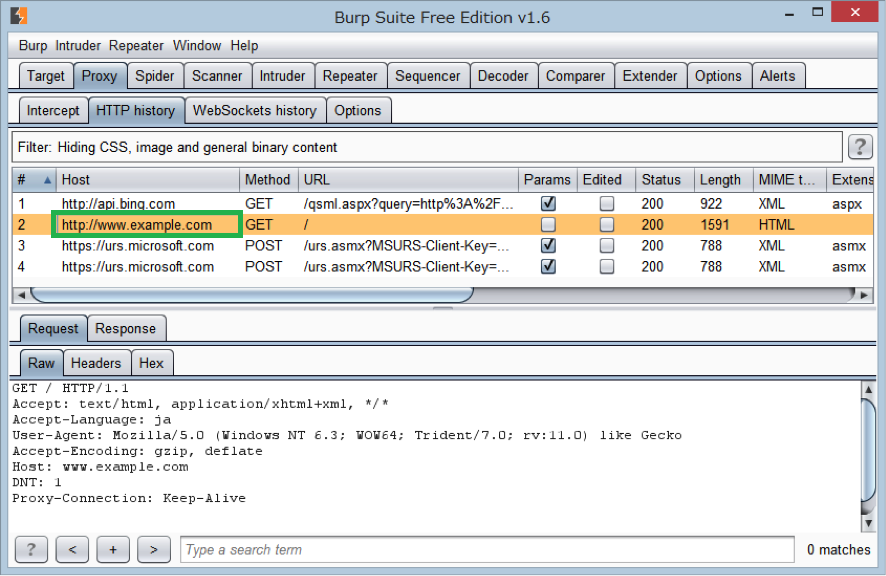The image size is (886, 576).
Task: Open the filter bar settings
Action: (x=427, y=148)
